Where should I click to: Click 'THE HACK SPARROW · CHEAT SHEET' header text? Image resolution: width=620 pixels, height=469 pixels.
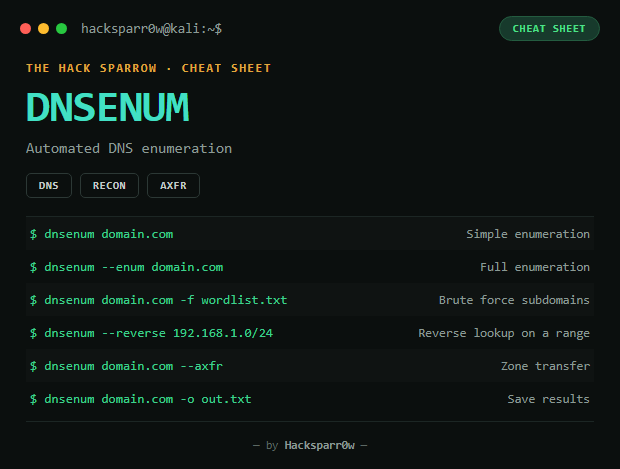[x=148, y=68]
